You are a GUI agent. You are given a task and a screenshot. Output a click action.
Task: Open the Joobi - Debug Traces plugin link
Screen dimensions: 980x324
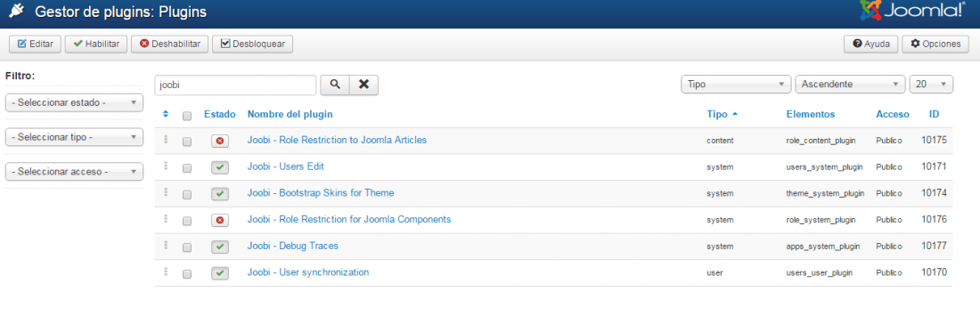click(292, 246)
